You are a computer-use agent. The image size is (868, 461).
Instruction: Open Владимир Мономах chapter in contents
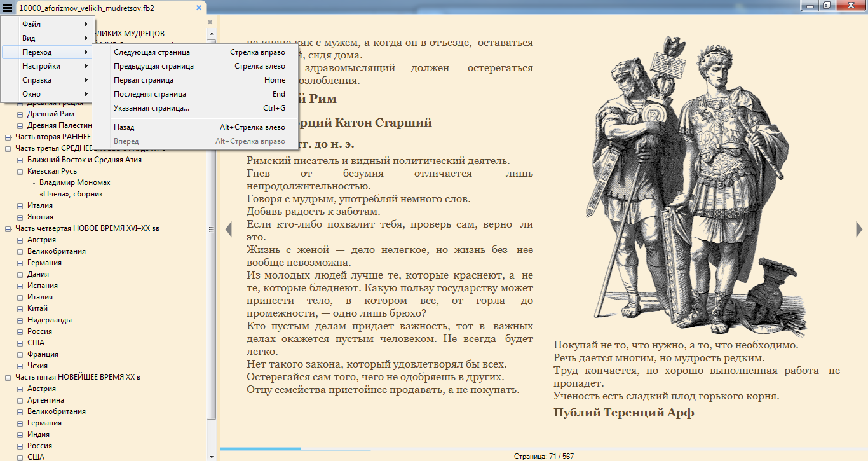pyautogui.click(x=74, y=182)
